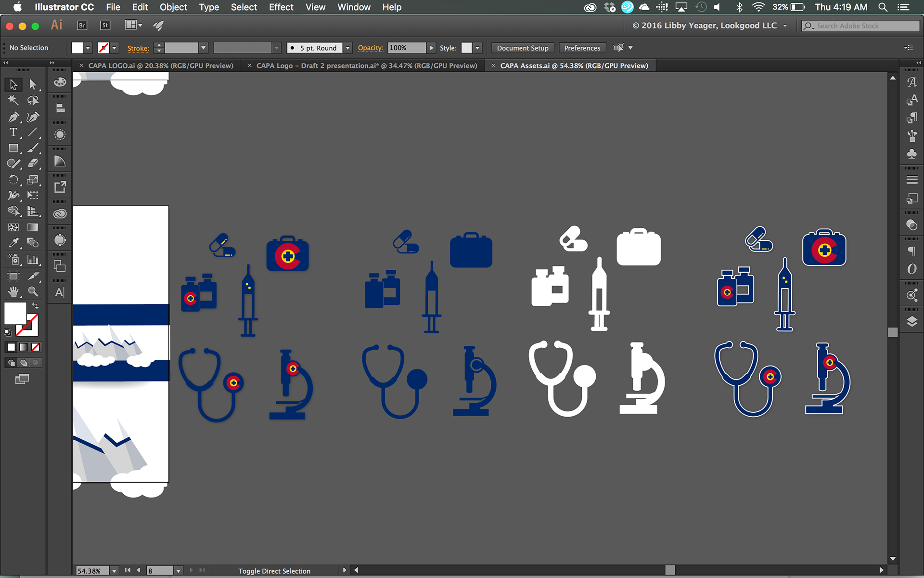Open the Window menu
Viewport: 924px width, 578px height.
(x=354, y=7)
